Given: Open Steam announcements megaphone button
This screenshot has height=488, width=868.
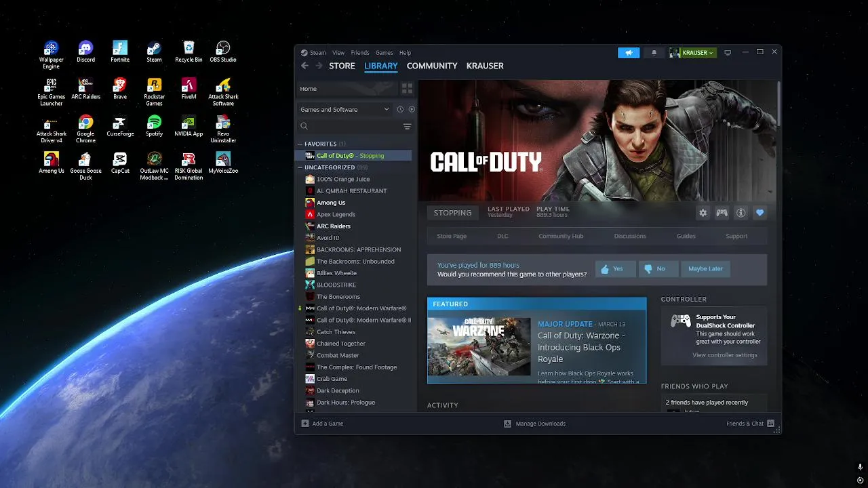Looking at the screenshot, I should (629, 52).
